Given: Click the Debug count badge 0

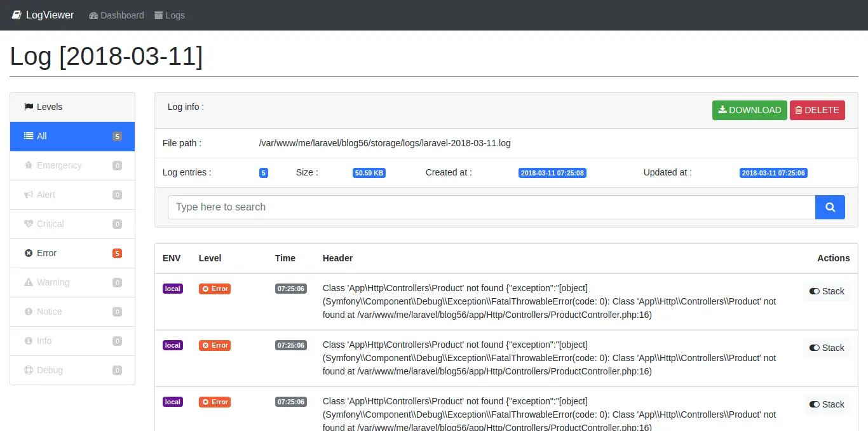Looking at the screenshot, I should coord(117,371).
